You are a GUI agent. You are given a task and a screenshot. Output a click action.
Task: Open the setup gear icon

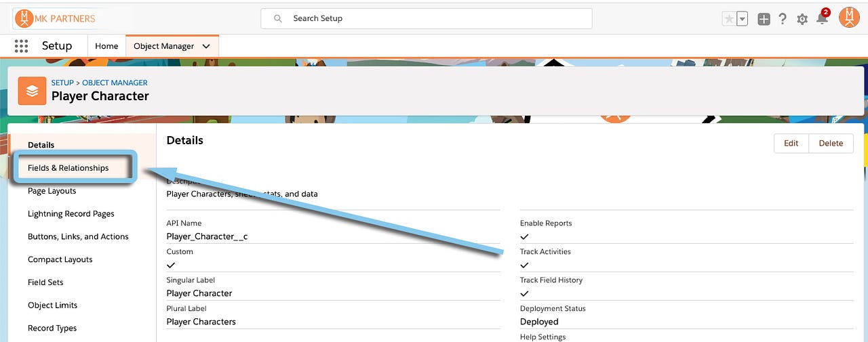pyautogui.click(x=802, y=19)
